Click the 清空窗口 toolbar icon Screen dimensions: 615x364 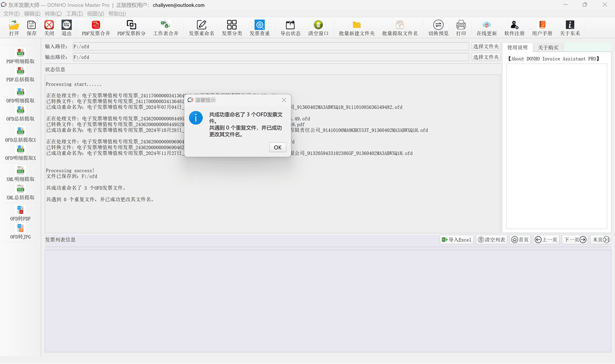pyautogui.click(x=318, y=28)
